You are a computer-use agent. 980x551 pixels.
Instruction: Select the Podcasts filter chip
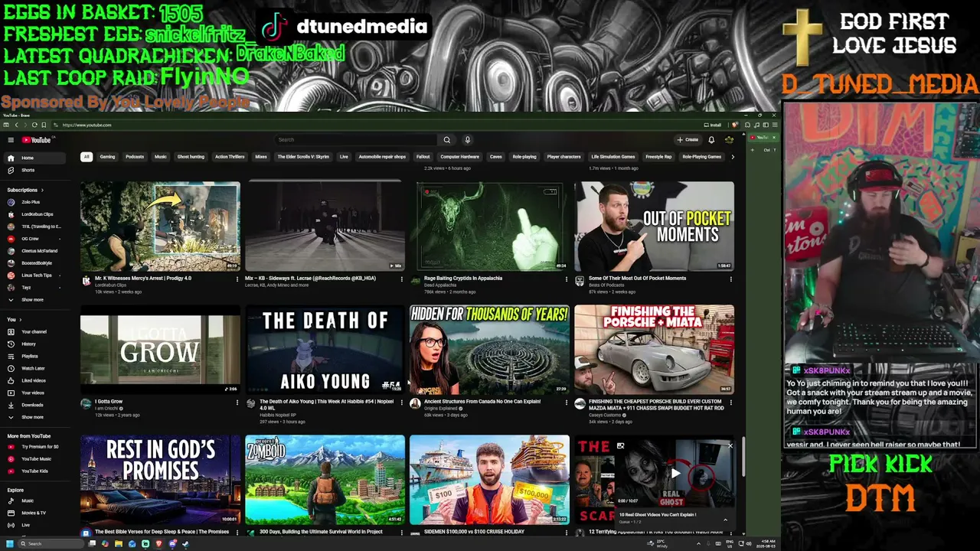coord(135,157)
